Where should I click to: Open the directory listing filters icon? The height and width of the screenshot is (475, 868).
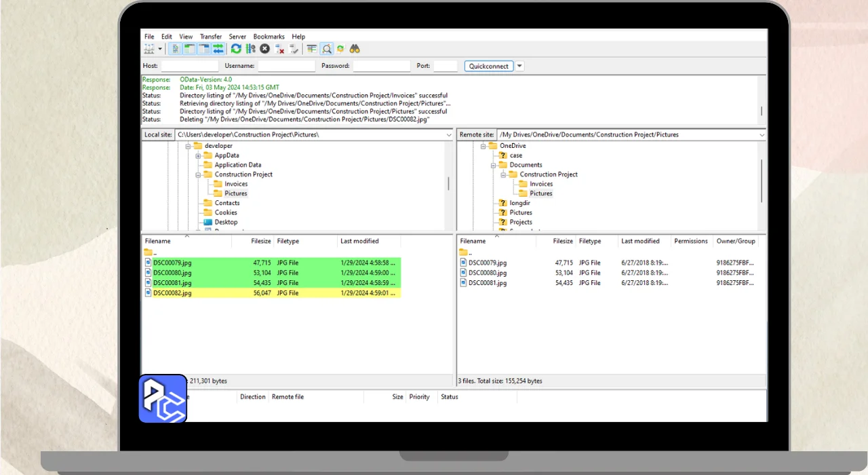311,49
